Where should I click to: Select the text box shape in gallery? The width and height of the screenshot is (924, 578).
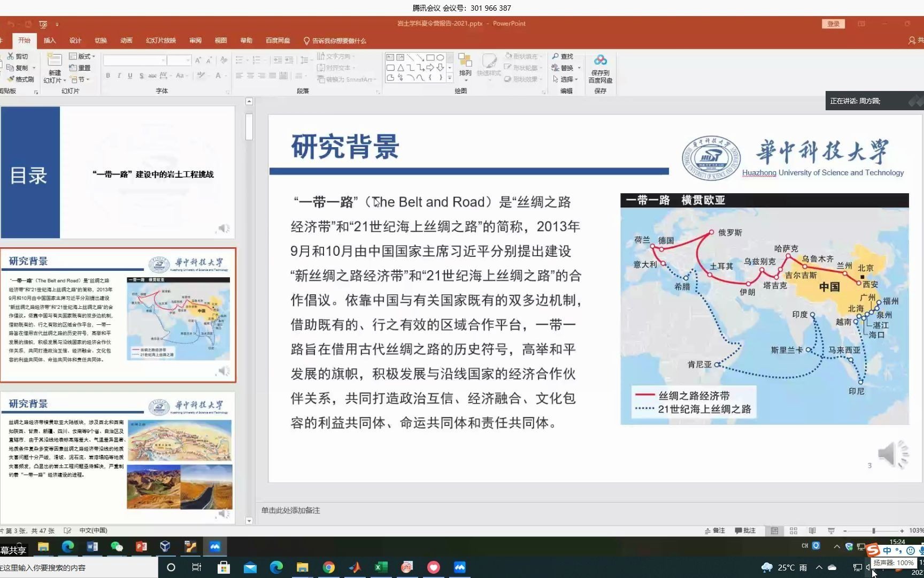(390, 57)
